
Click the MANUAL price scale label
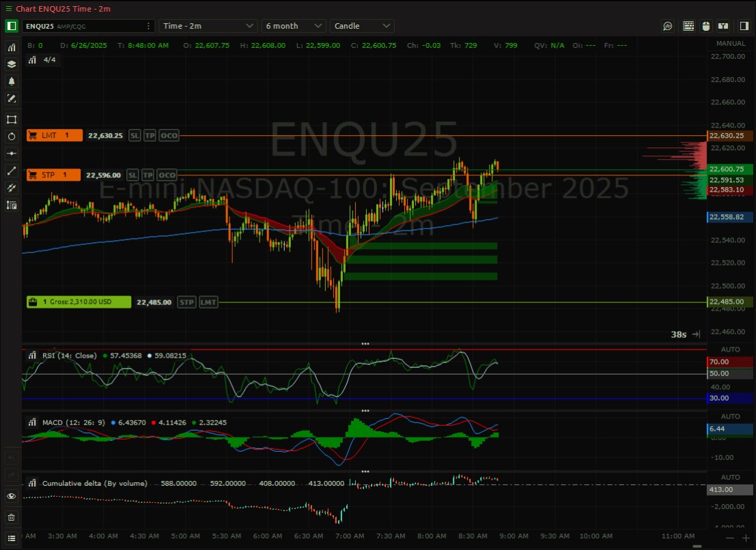(x=731, y=44)
